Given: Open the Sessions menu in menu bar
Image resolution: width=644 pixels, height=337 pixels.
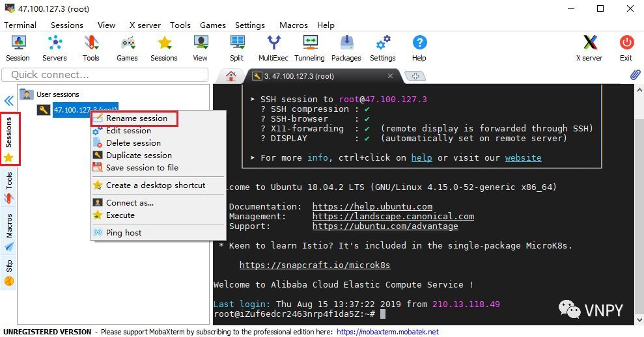Looking at the screenshot, I should click(67, 25).
